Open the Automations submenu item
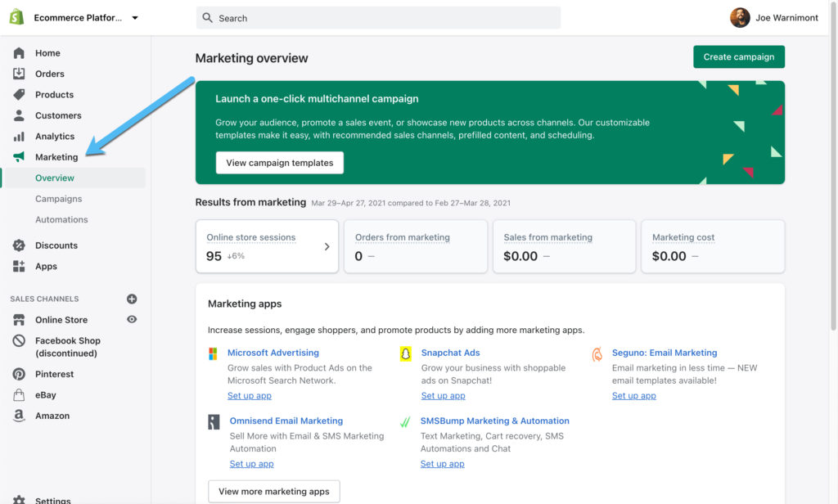This screenshot has height=504, width=838. click(x=61, y=219)
